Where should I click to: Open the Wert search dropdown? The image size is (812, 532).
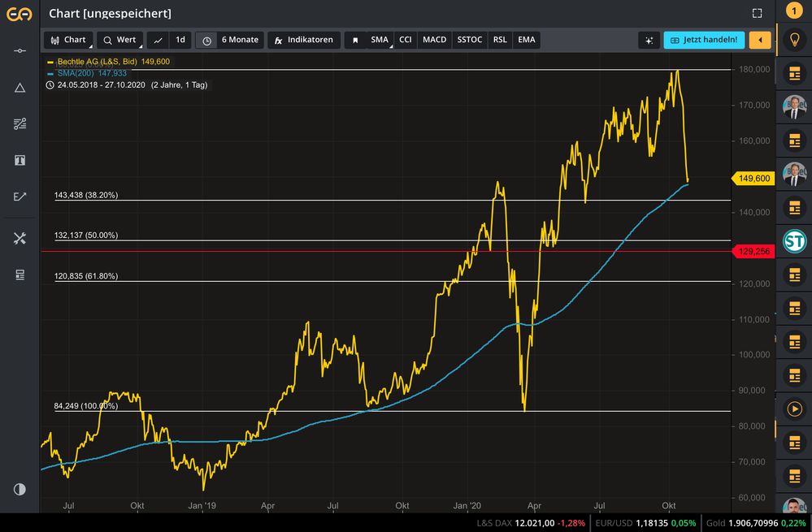119,40
